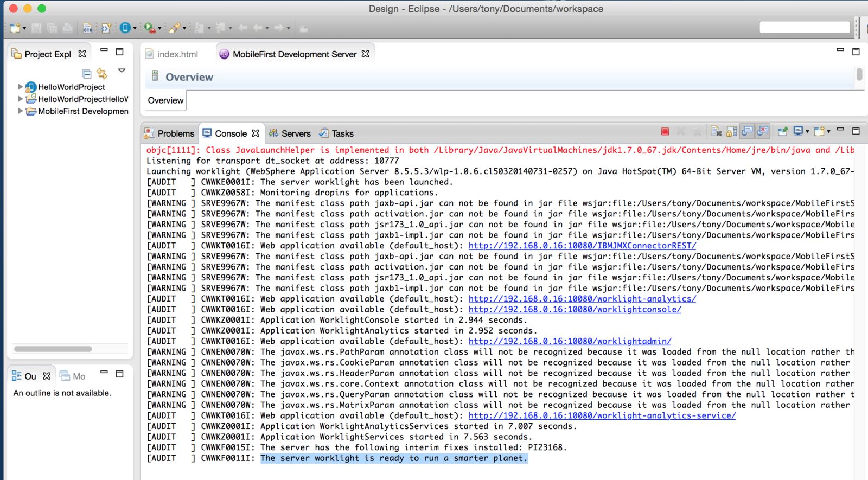Expand the HelloWorldProjectHelloV tree node
868x480 pixels.
pos(20,99)
